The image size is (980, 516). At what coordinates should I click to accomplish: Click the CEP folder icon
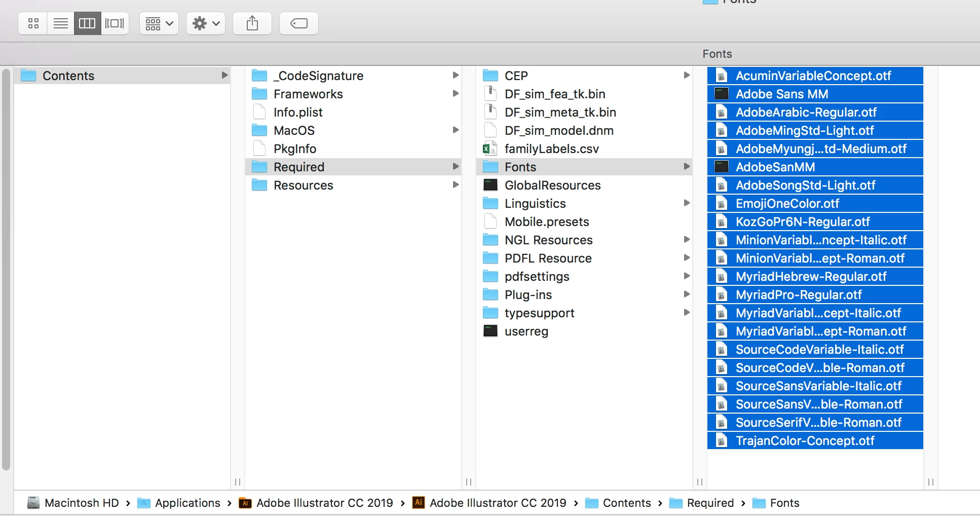click(491, 76)
